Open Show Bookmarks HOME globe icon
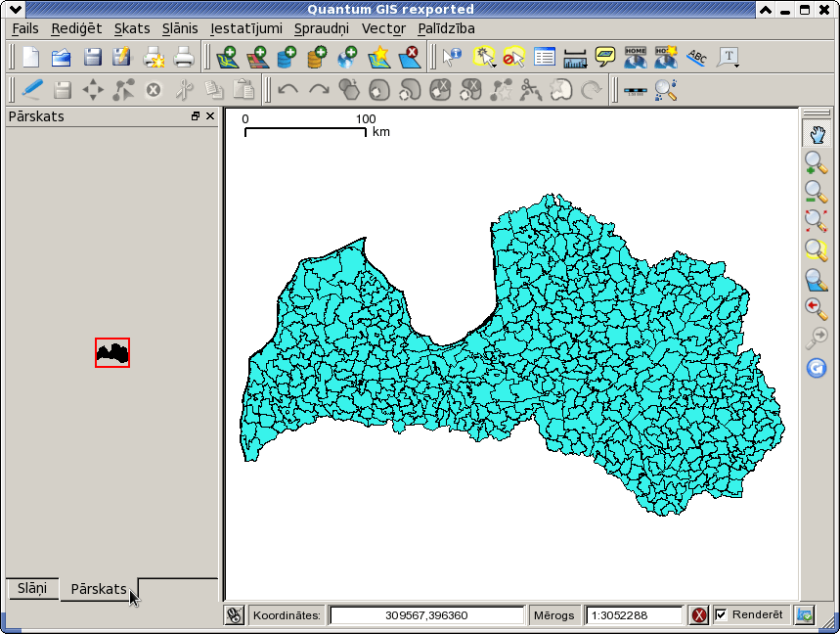The image size is (840, 634). (636, 58)
